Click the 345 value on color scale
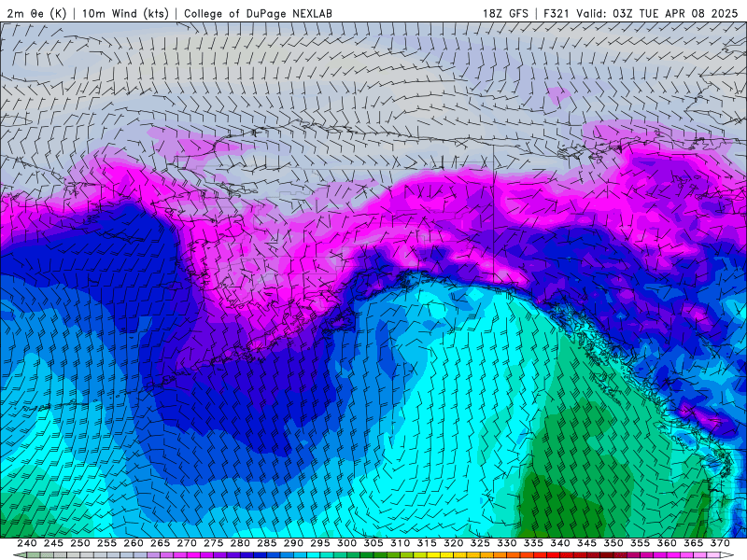 (x=587, y=543)
